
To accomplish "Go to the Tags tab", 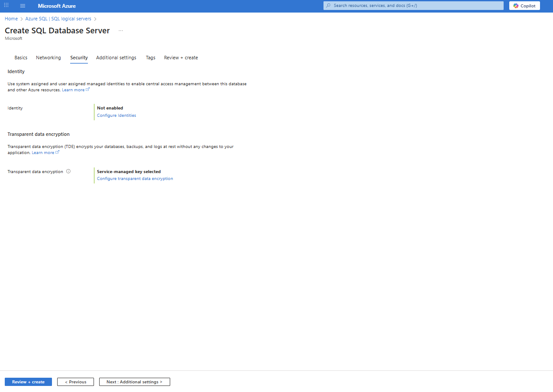I will (x=150, y=58).
